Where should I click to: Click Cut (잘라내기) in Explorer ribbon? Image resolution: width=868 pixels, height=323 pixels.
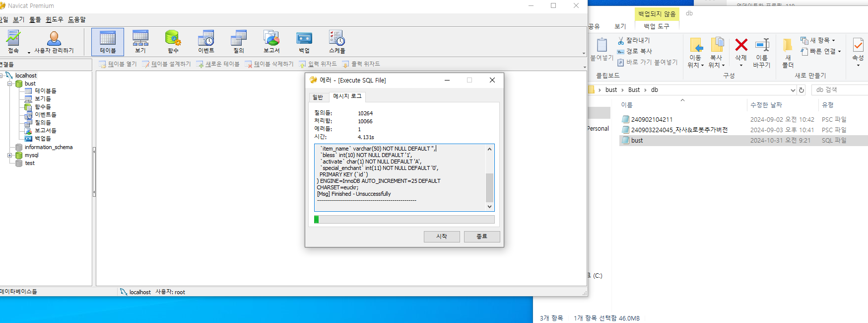click(x=633, y=40)
